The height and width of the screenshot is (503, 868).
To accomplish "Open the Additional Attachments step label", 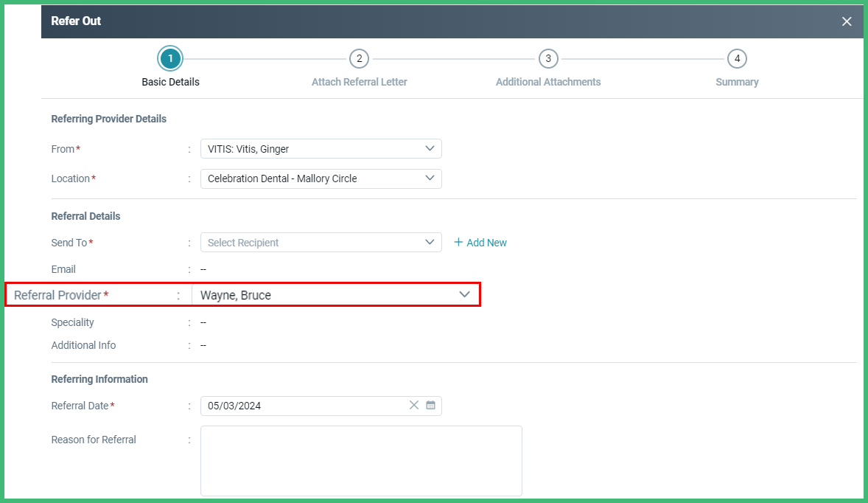I will point(547,82).
